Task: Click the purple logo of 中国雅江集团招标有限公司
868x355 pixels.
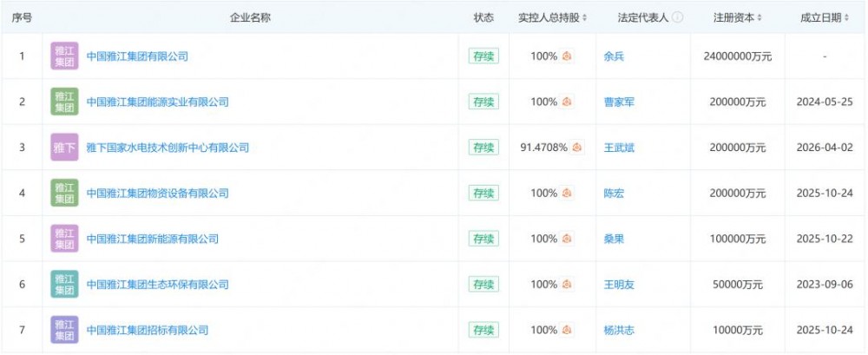Action: (x=65, y=330)
